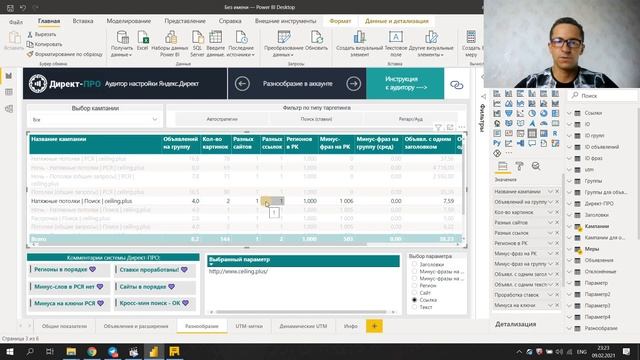Image resolution: width=640 pixels, height=360 pixels.
Task: Click the Копировать copy icon
Action: 30,44
